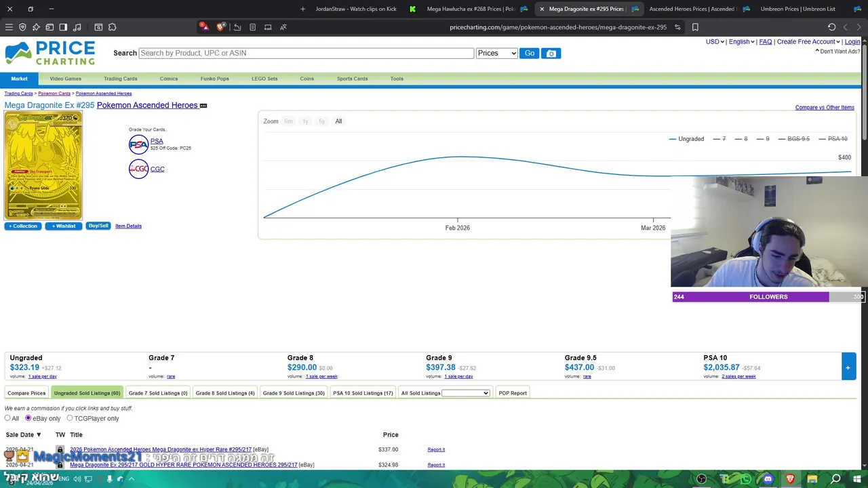Switch to JordanStraw Kick clips tab
868x488 pixels.
(x=356, y=9)
